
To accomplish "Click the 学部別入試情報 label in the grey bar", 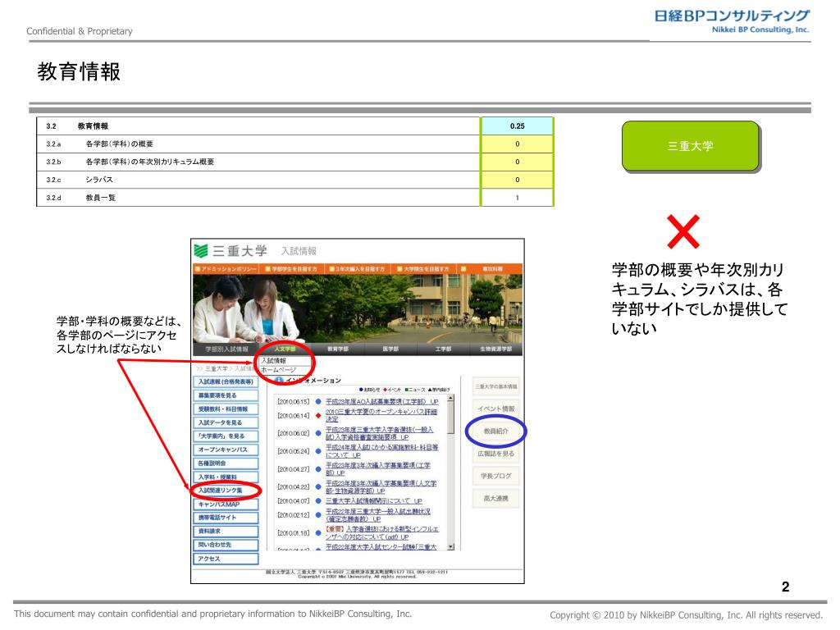I will coord(226,349).
